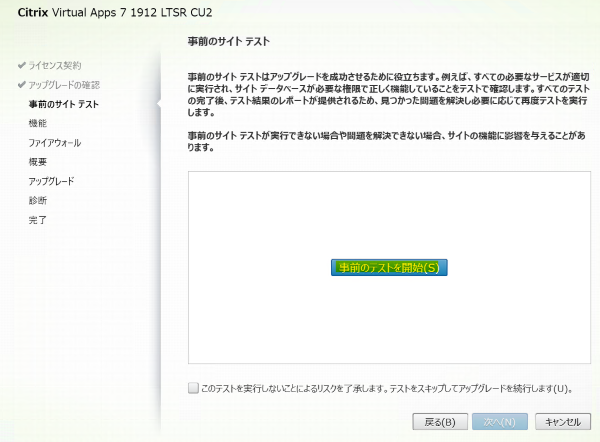This screenshot has height=442, width=600.
Task: Click checkmark icon beside ライセンス契約
Action: pos(22,65)
